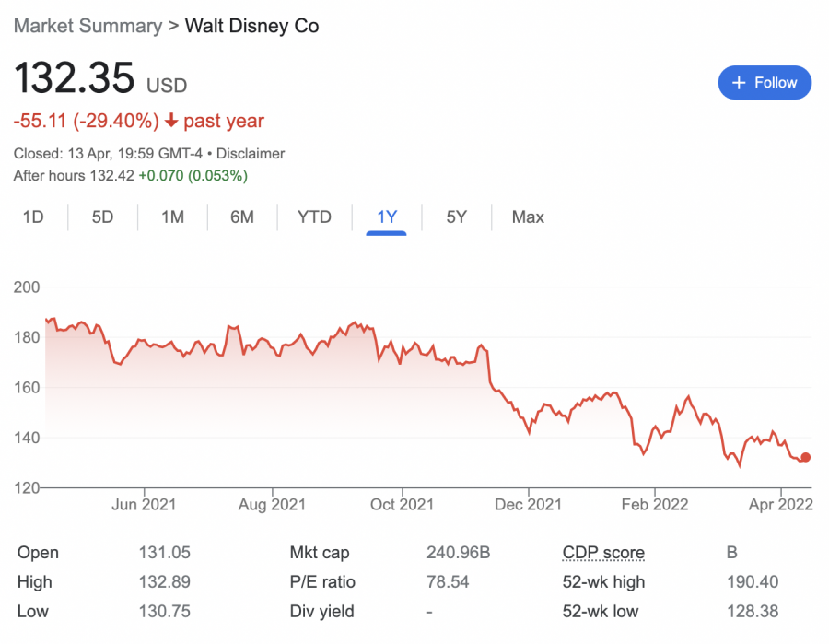Image resolution: width=829 pixels, height=644 pixels.
Task: Show the 6M price chart
Action: (242, 217)
